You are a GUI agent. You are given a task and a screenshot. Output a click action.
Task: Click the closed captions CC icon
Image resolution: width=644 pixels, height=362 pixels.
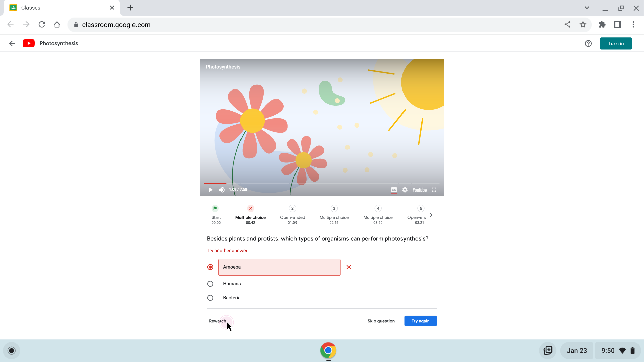click(394, 190)
